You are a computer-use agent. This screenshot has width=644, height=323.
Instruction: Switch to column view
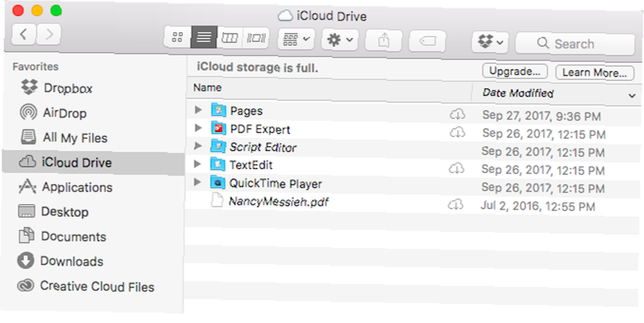pos(230,38)
